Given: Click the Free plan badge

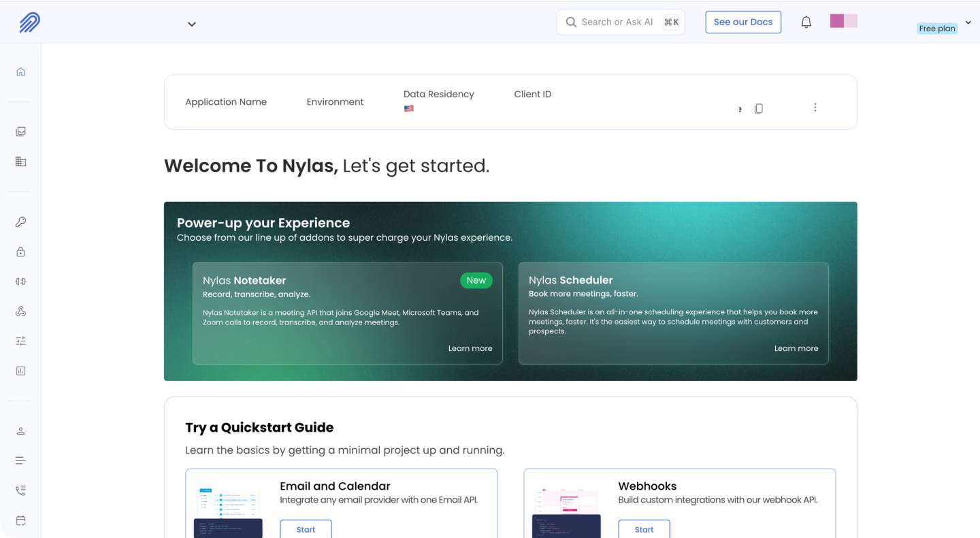Looking at the screenshot, I should point(937,29).
